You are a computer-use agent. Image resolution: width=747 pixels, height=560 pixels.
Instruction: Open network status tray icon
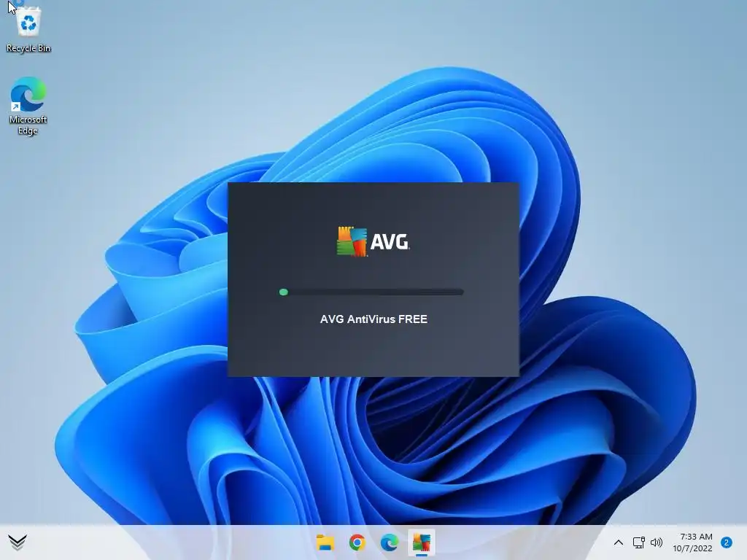(x=638, y=542)
